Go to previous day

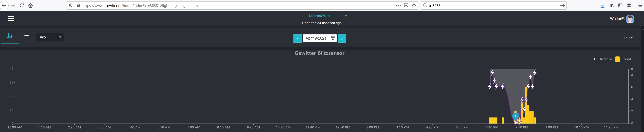tap(297, 38)
